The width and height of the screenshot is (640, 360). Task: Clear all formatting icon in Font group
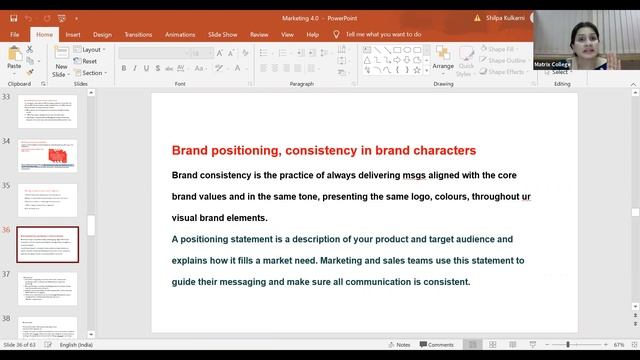pyautogui.click(x=245, y=53)
